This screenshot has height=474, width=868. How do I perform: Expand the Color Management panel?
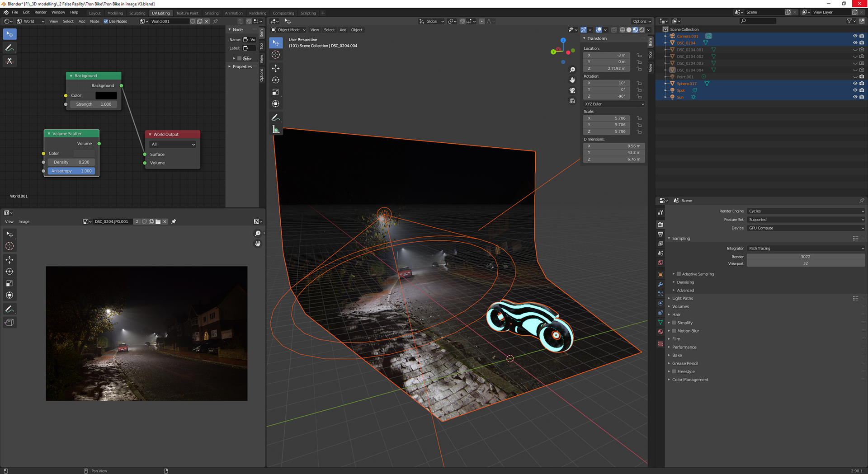[x=690, y=380]
